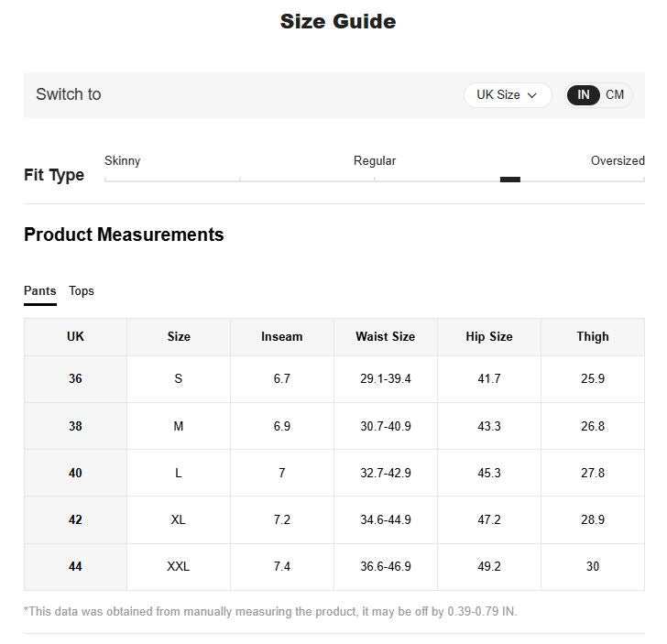Viewport: 667px width, 644px height.
Task: Click the Skinny fit label
Action: click(122, 161)
